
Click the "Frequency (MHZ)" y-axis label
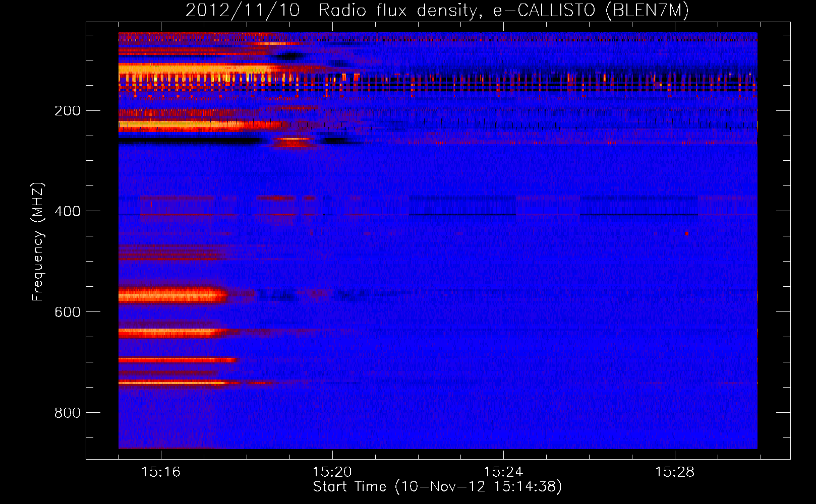(x=38, y=241)
